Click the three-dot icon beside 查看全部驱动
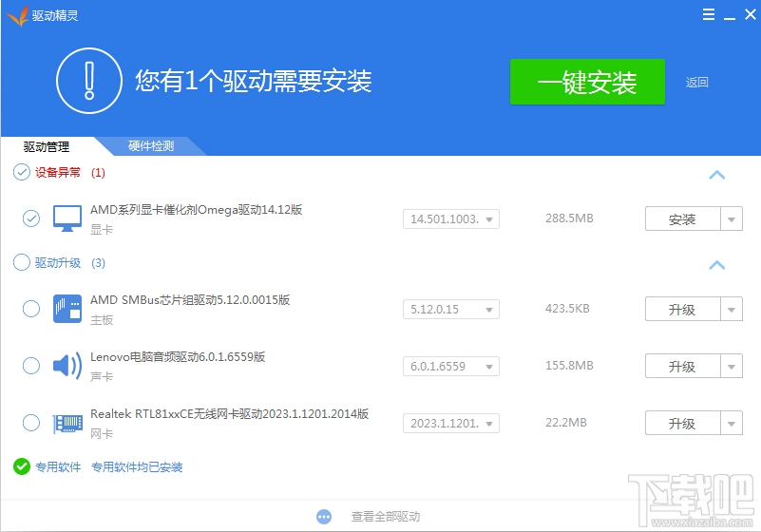Image resolution: width=761 pixels, height=532 pixels. click(324, 517)
